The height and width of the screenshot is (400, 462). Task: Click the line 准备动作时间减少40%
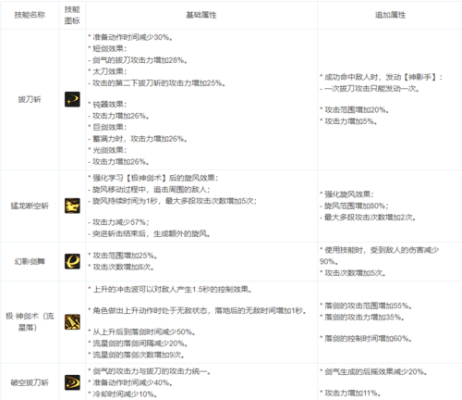click(x=130, y=383)
